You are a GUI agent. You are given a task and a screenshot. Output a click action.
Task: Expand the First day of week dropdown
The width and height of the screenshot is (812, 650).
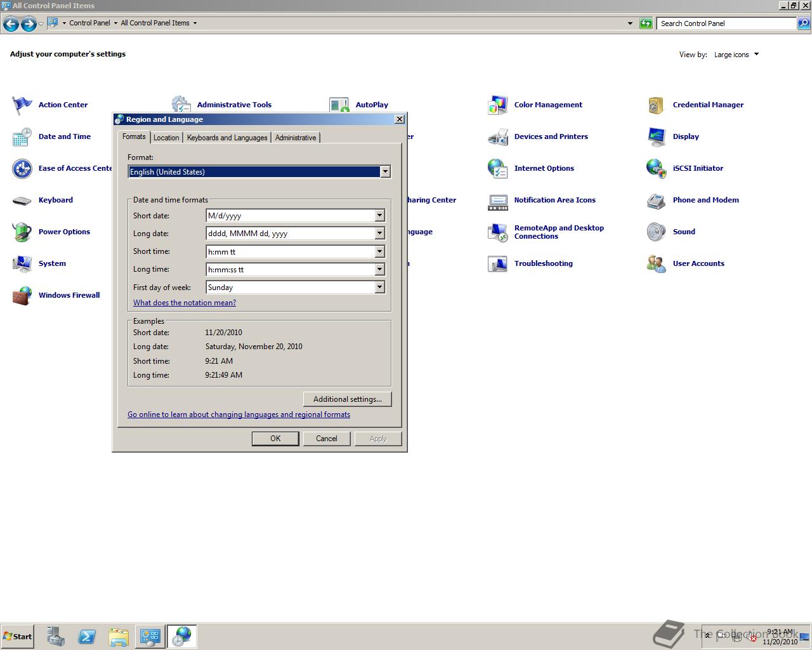379,288
